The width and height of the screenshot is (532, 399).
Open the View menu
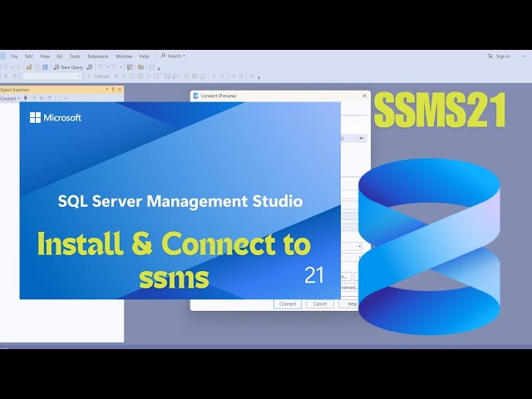click(x=45, y=57)
